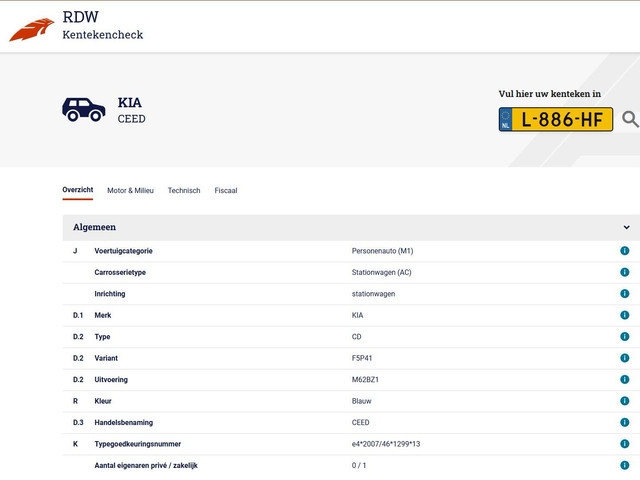640x480 pixels.
Task: Click the Algemeen section chevron arrow
Action: coord(626,227)
